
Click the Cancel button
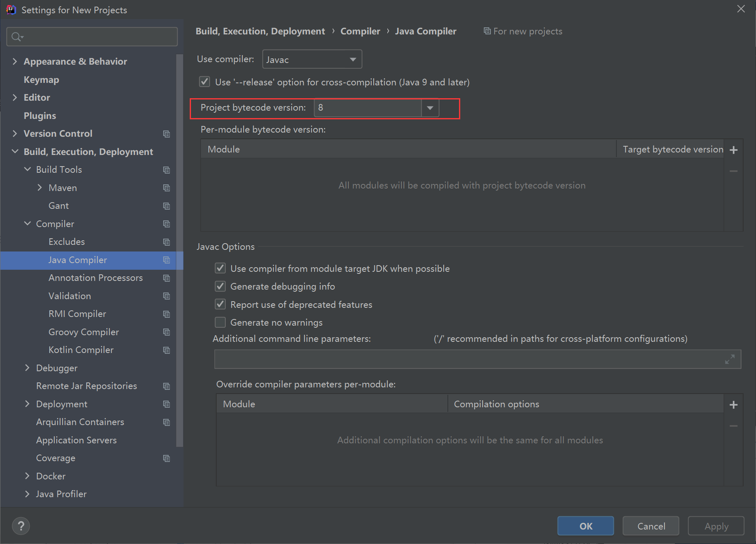coord(651,526)
